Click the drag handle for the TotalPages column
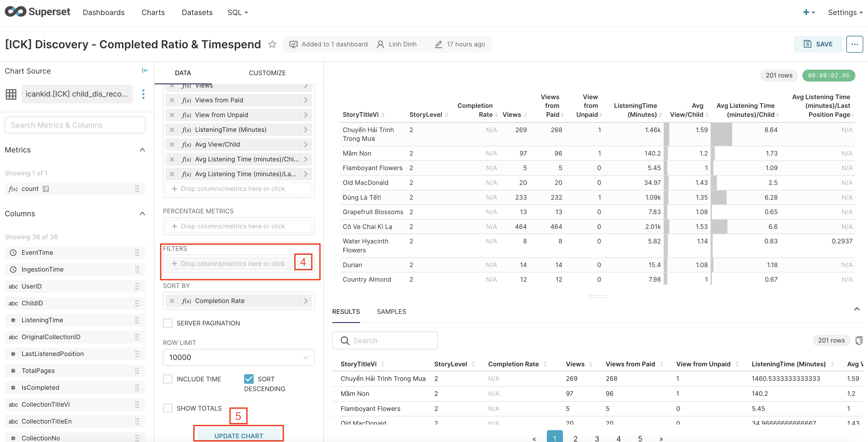The width and height of the screenshot is (868, 442). pyautogui.click(x=137, y=371)
